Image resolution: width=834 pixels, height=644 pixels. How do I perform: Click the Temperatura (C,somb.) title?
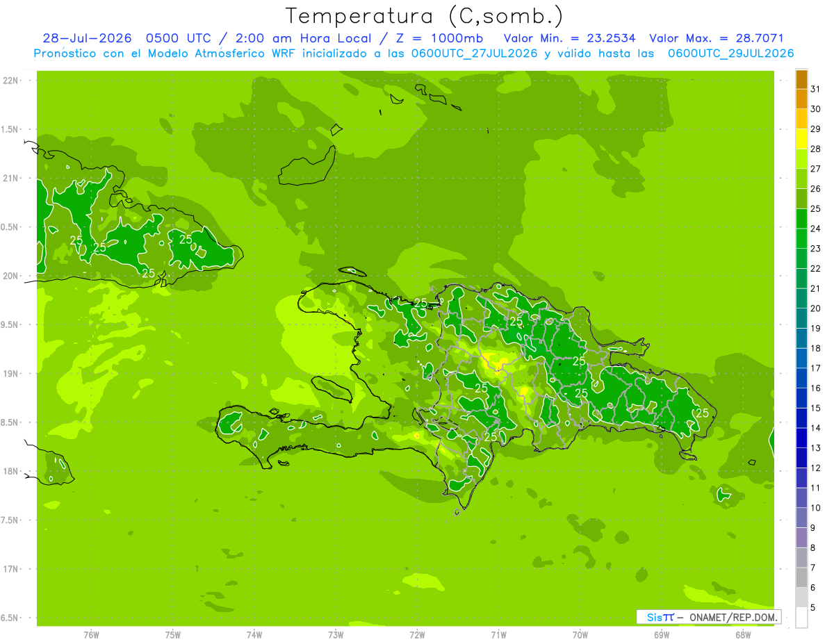pyautogui.click(x=425, y=16)
